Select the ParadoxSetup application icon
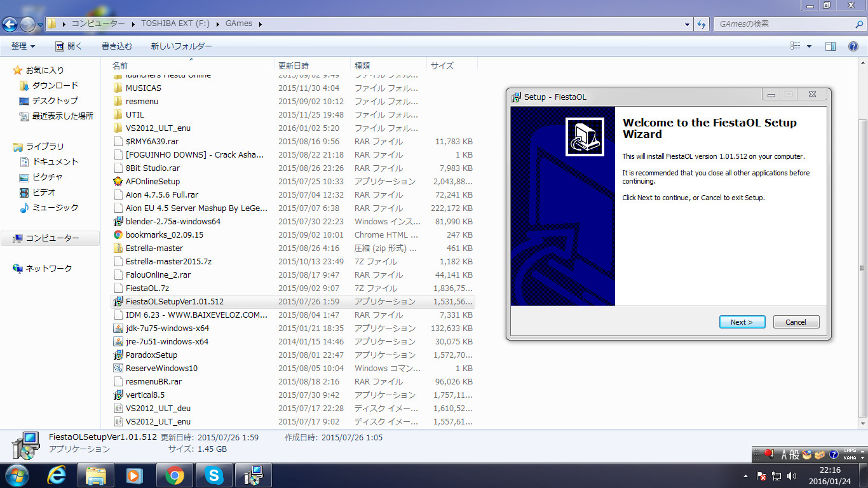 tap(118, 355)
